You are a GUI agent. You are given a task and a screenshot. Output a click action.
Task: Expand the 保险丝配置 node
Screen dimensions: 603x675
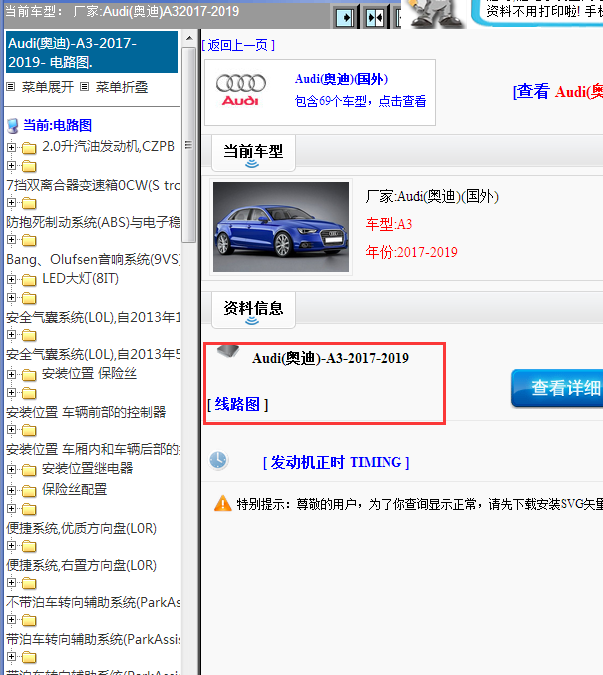click(12, 490)
